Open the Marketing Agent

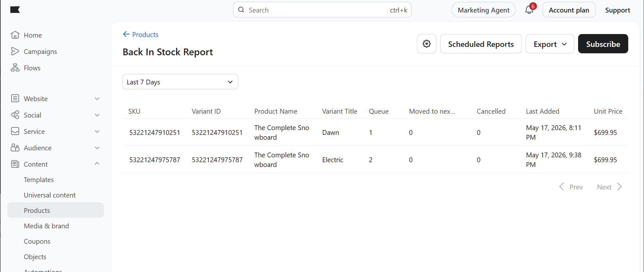[x=483, y=10]
